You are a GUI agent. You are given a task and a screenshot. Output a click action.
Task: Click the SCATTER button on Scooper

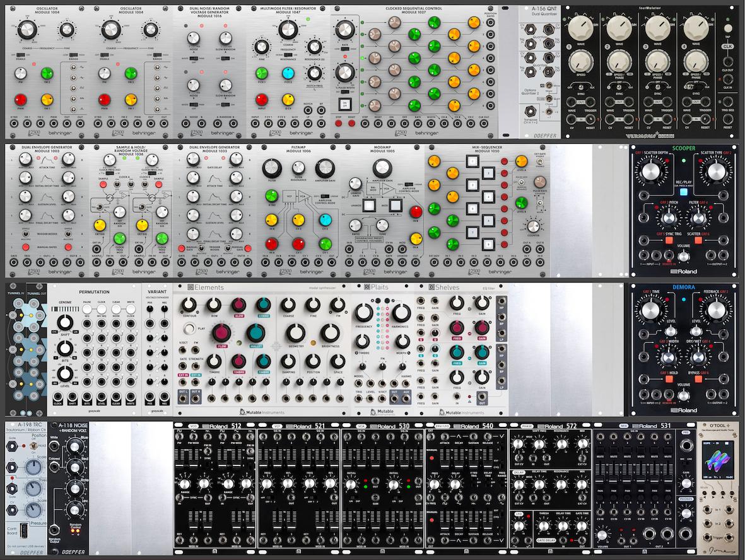click(x=698, y=240)
